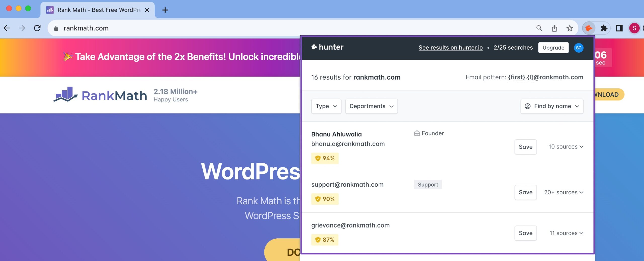
Task: Open the Chrome profile avatar S
Action: point(634,28)
